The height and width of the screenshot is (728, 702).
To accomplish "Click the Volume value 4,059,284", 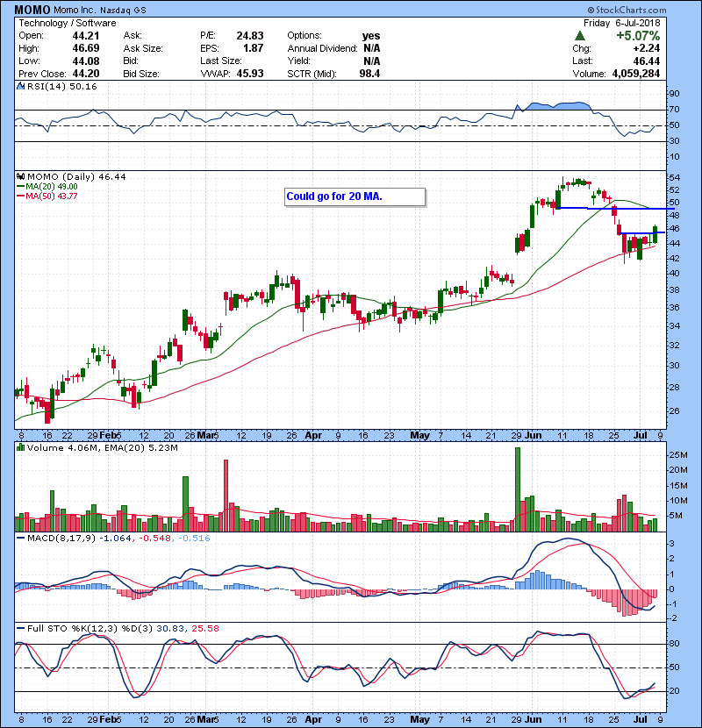I will pyautogui.click(x=636, y=74).
